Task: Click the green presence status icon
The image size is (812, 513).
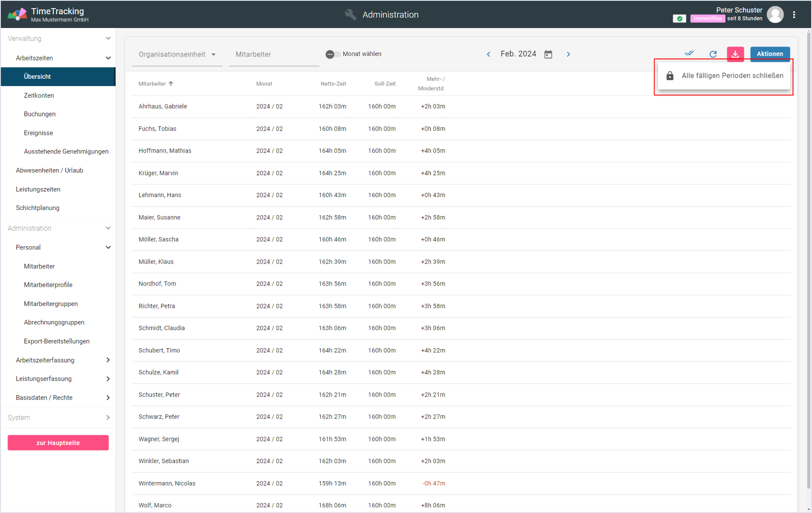Action: point(679,19)
